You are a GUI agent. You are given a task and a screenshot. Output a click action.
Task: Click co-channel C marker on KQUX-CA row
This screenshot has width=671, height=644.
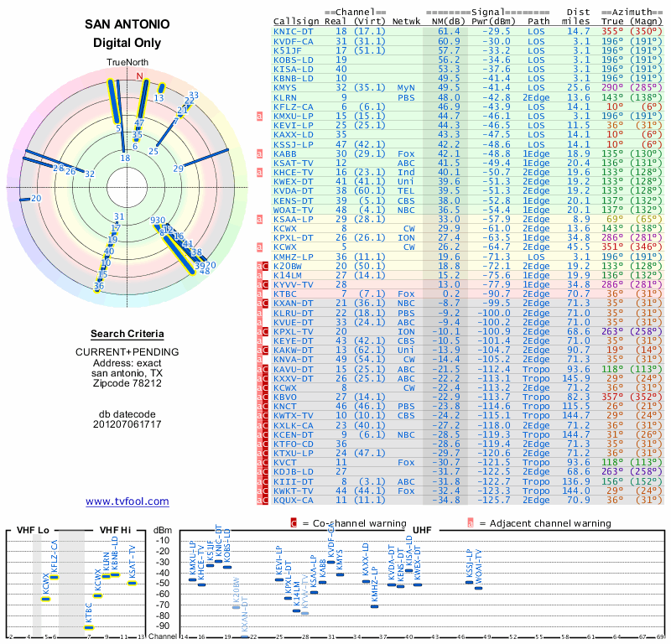coord(265,501)
